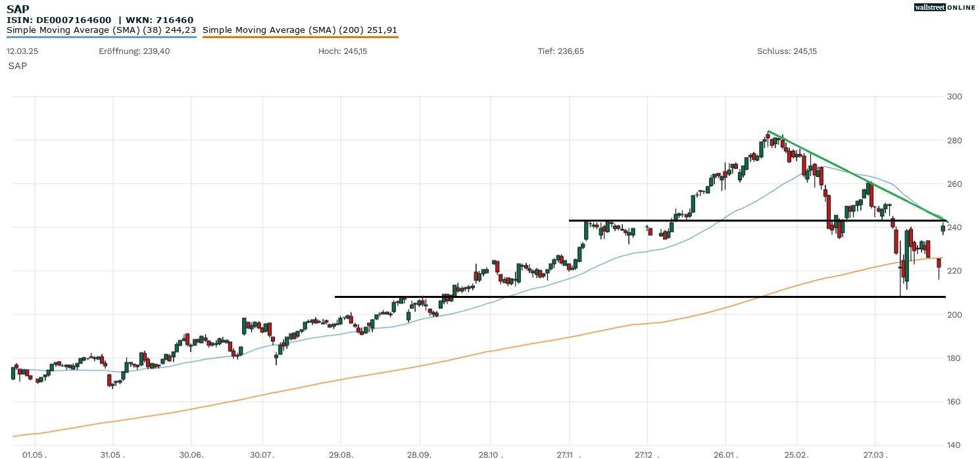Click the wallstreet ONLINE logo
The height and width of the screenshot is (459, 980).
point(944,7)
